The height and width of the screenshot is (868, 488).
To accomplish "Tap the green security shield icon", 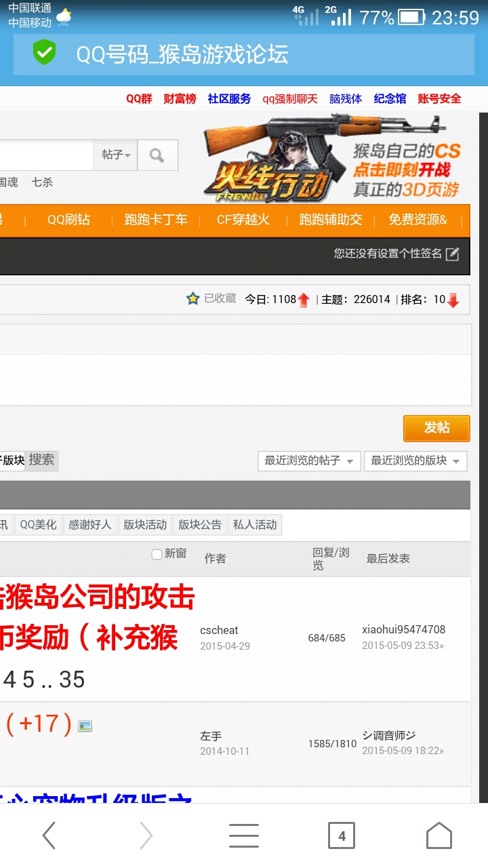I will (45, 54).
